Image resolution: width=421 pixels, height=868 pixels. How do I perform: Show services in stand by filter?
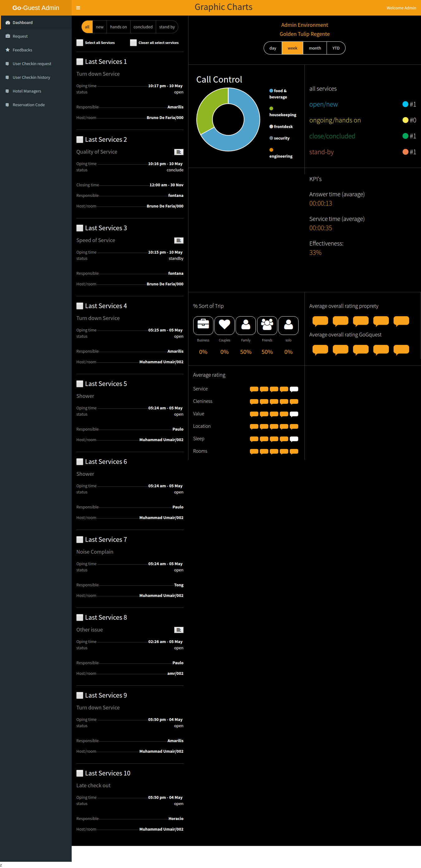(x=167, y=27)
